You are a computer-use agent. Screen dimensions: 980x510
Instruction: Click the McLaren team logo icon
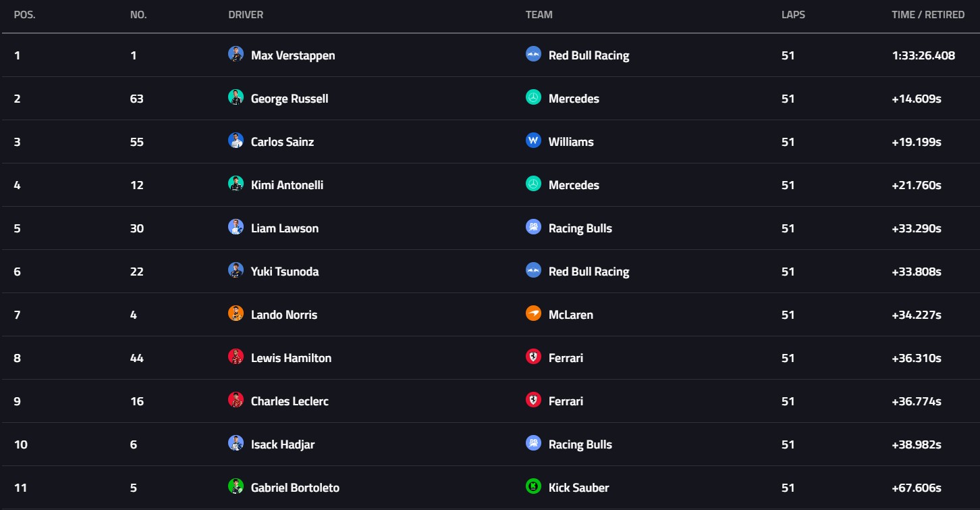pyautogui.click(x=533, y=313)
